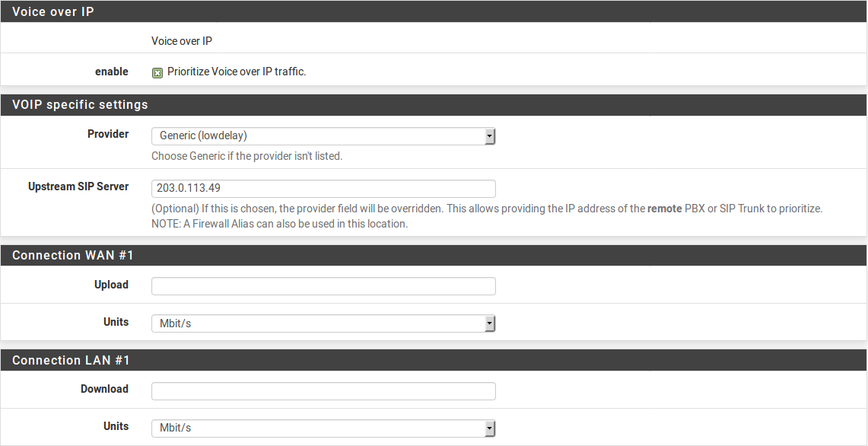This screenshot has height=446, width=868.
Task: Click the 'Voice over IP' description text row
Action: [x=182, y=41]
